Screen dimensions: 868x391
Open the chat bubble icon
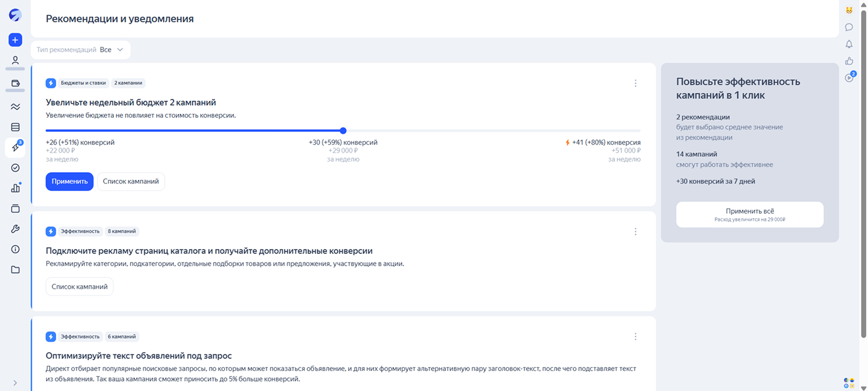[849, 27]
